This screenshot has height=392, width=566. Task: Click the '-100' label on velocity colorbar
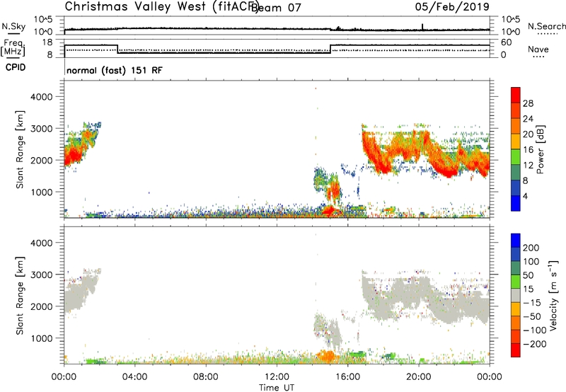pos(535,330)
